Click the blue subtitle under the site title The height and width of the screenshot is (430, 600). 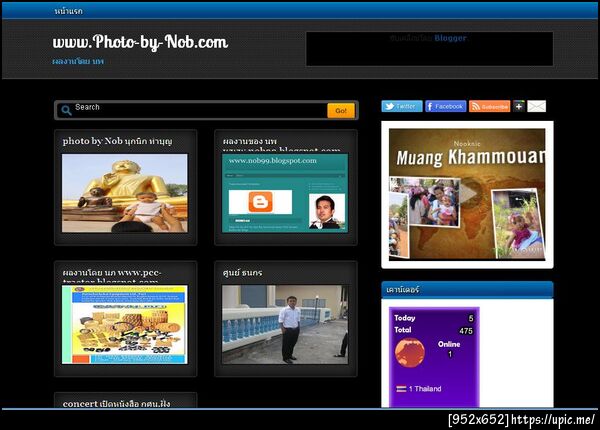78,62
